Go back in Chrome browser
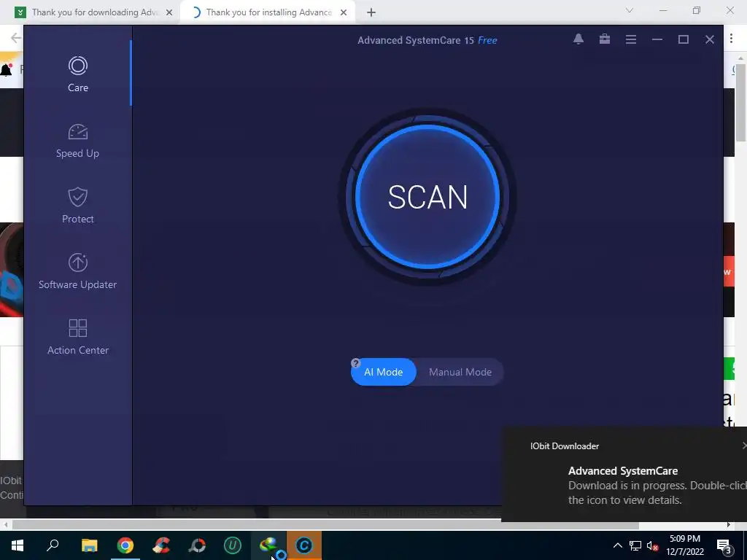The width and height of the screenshot is (747, 560). tap(16, 38)
